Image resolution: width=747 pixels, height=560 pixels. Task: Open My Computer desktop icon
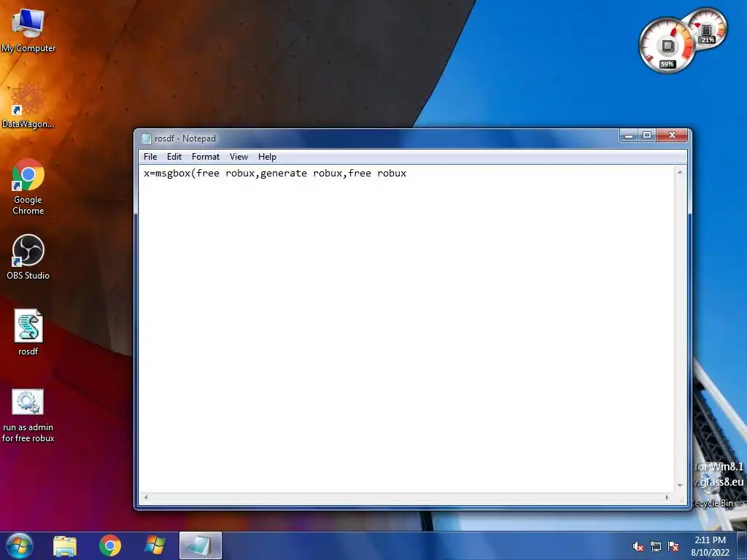(x=28, y=30)
